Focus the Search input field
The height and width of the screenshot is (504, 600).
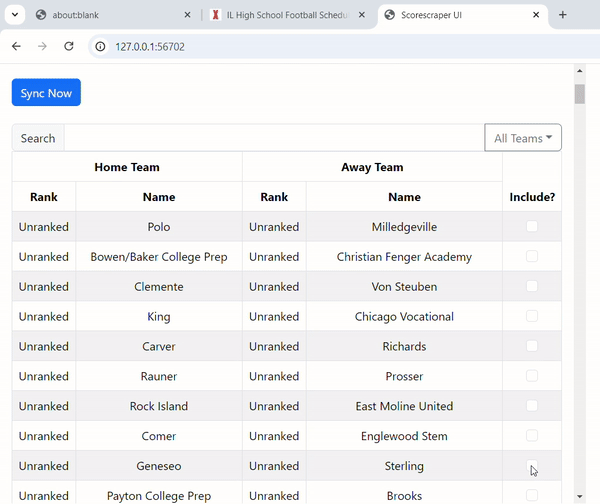point(274,138)
